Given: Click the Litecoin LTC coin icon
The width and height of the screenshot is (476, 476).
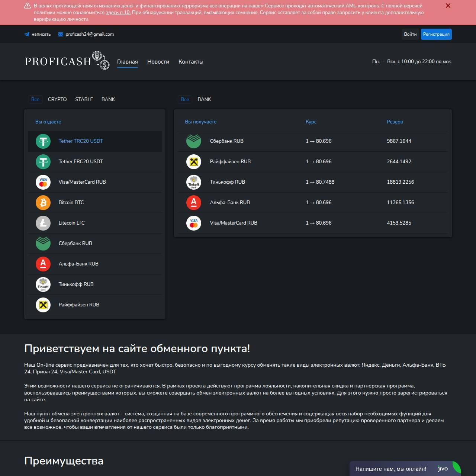Looking at the screenshot, I should pos(43,223).
